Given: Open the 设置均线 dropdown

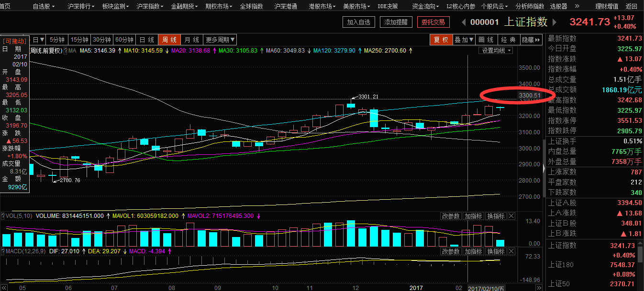Looking at the screenshot, I should point(496,51).
